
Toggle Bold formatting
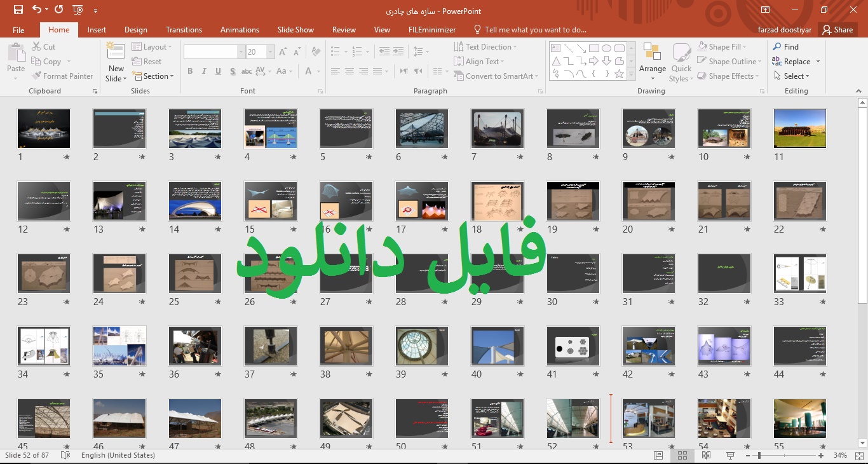coord(189,71)
